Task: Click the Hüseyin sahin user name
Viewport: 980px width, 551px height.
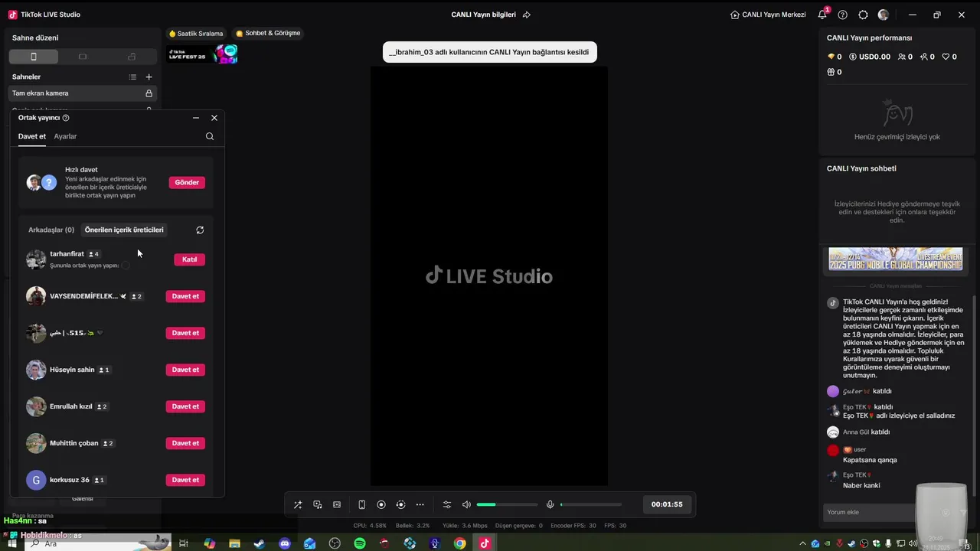Action: (72, 370)
